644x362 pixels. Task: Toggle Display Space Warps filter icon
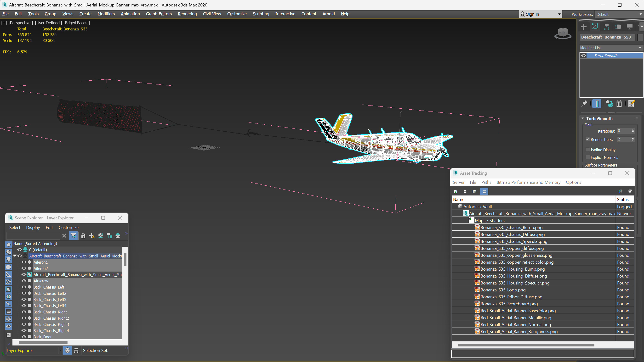pyautogui.click(x=8, y=282)
